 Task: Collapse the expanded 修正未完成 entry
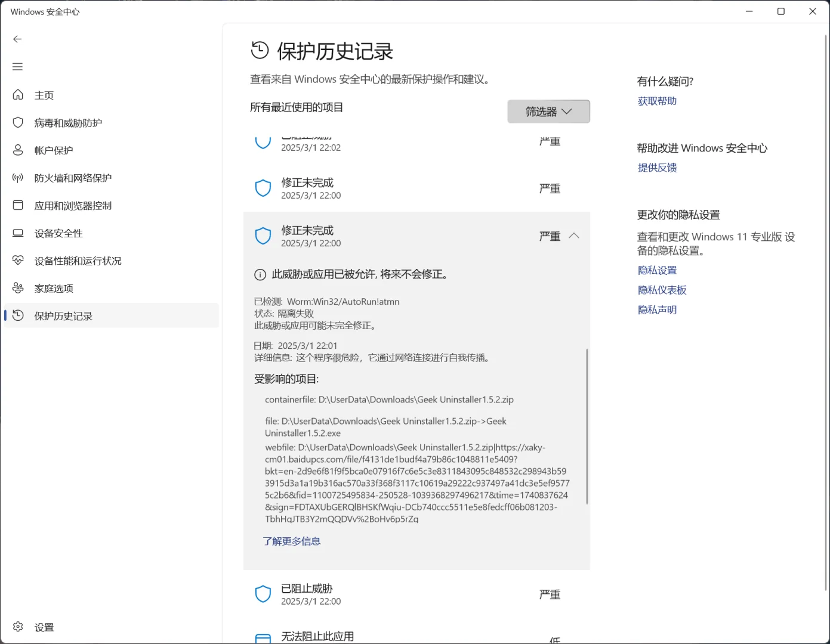tap(574, 236)
